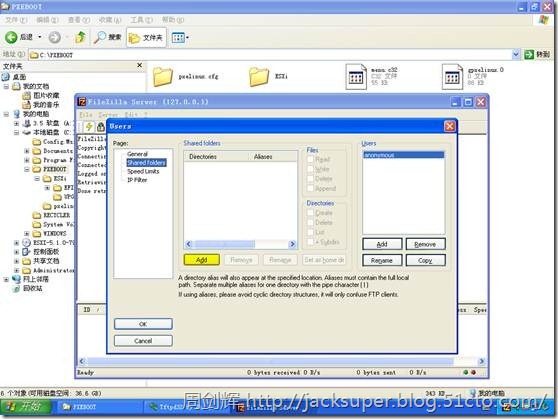
Task: Toggle the List checkbox under Directories
Action: [x=310, y=232]
